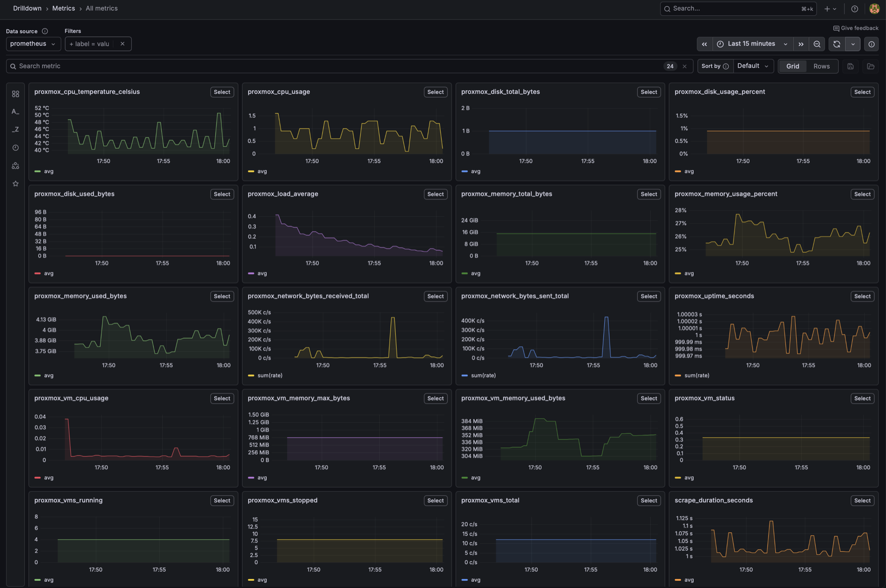Select the scrape_duration_seconds metric

point(862,501)
